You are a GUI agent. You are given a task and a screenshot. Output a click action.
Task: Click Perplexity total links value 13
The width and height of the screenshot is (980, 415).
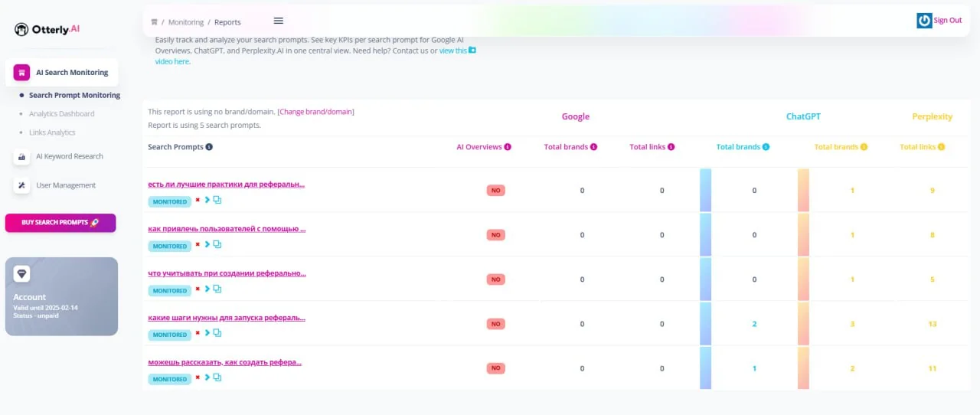(x=933, y=324)
